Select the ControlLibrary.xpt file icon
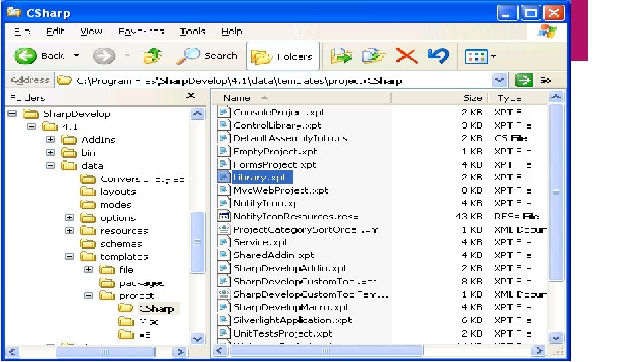The height and width of the screenshot is (362, 644). [x=223, y=125]
